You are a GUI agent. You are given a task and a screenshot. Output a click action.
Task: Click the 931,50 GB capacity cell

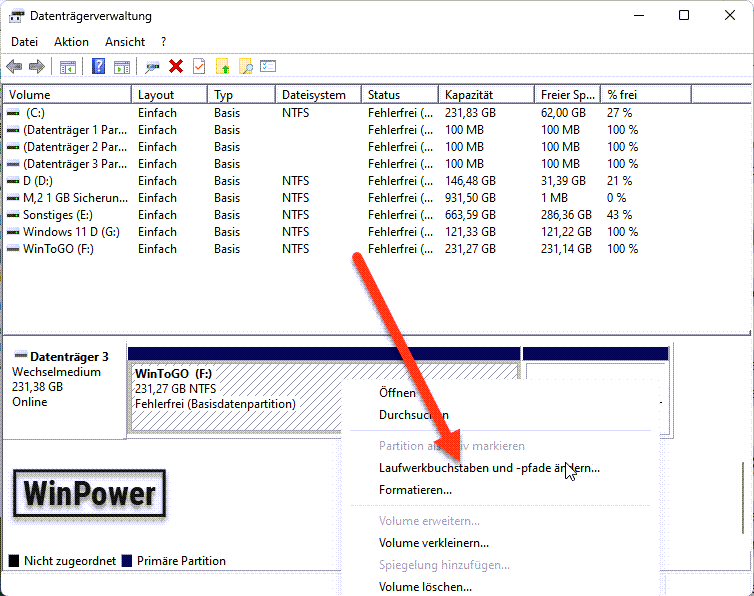tap(470, 198)
